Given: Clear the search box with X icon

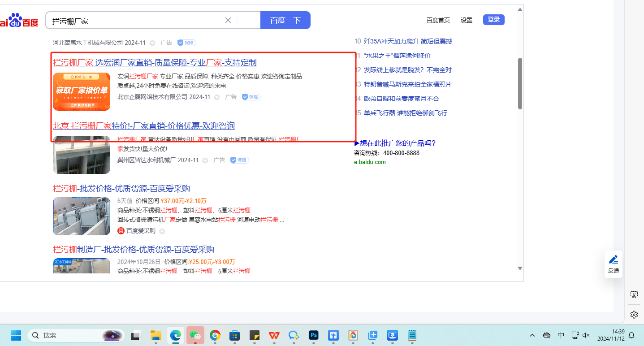Looking at the screenshot, I should pos(228,20).
